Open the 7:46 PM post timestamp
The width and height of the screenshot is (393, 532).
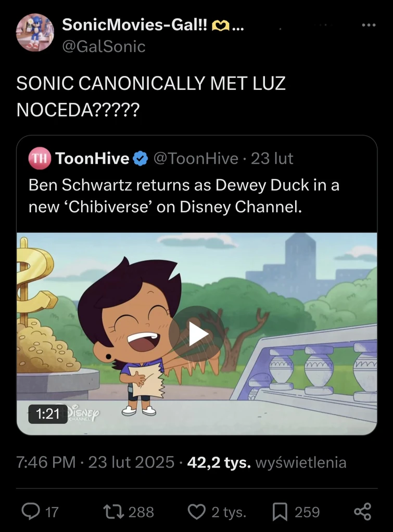46,462
